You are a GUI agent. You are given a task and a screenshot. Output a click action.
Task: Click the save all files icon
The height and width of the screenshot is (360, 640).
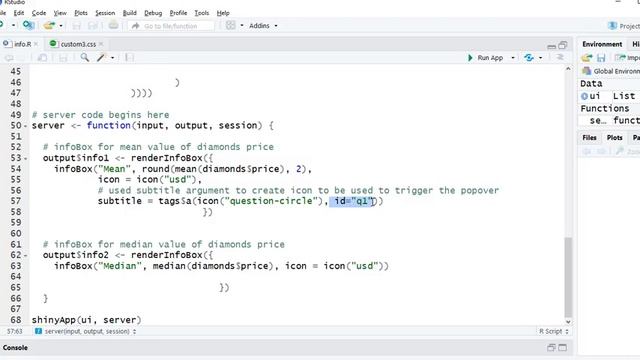pos(93,26)
